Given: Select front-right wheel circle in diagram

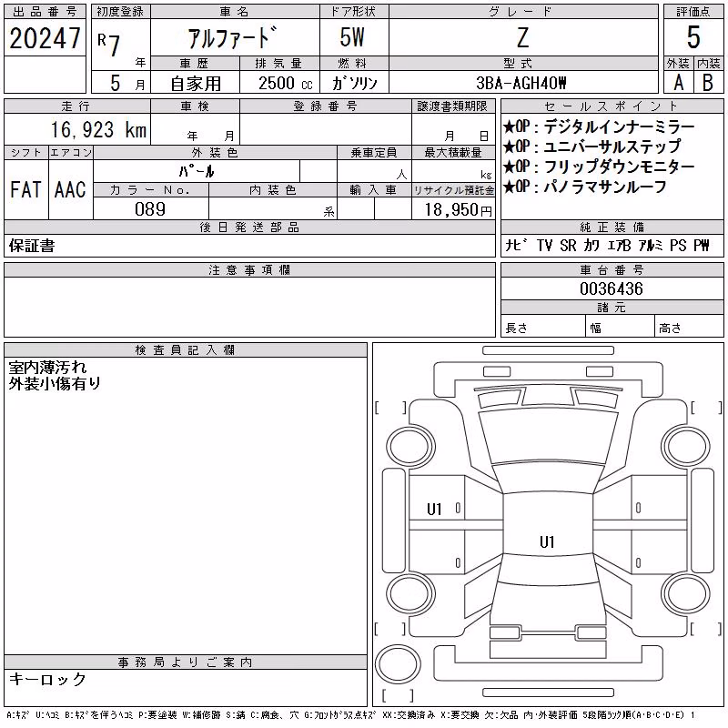Looking at the screenshot, I should pyautogui.click(x=686, y=447).
